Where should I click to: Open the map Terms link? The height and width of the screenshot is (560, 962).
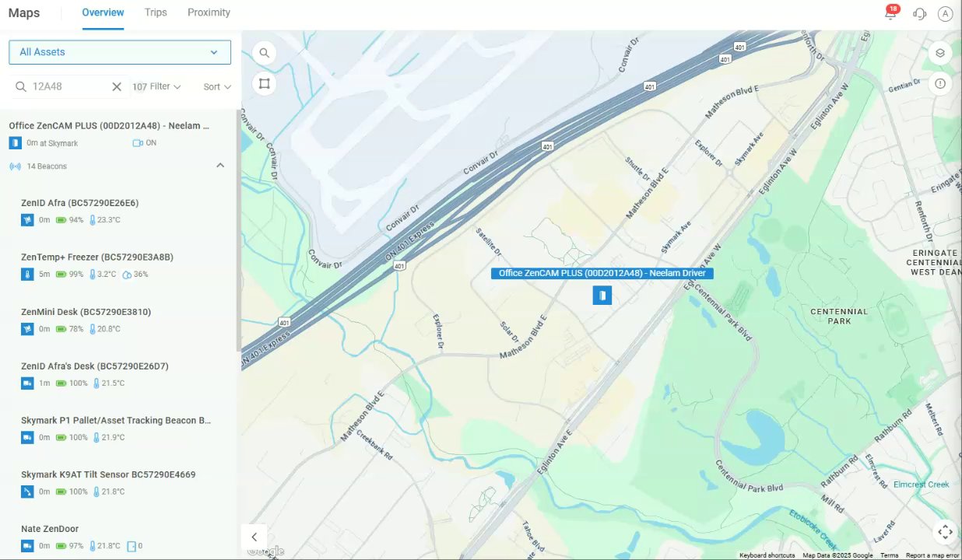coord(889,555)
